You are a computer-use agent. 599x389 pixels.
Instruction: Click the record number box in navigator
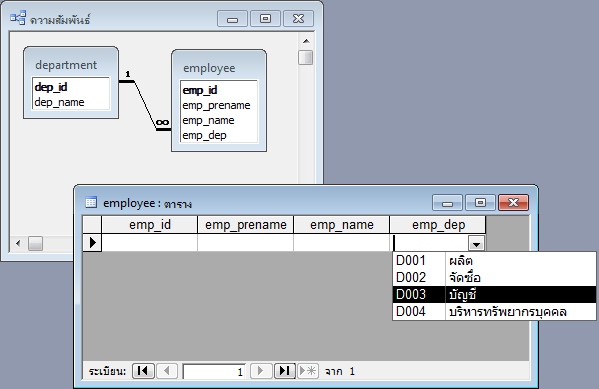[214, 371]
